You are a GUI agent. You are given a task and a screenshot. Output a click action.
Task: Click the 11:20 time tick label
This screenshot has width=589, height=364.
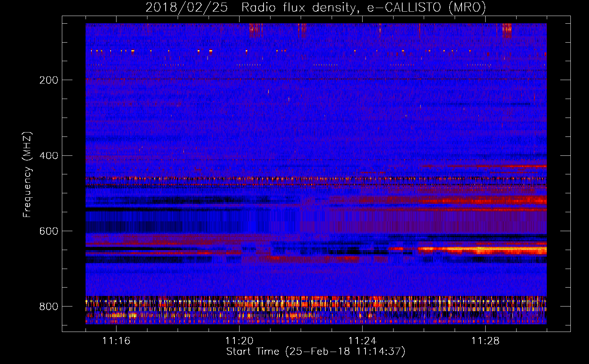pos(239,341)
